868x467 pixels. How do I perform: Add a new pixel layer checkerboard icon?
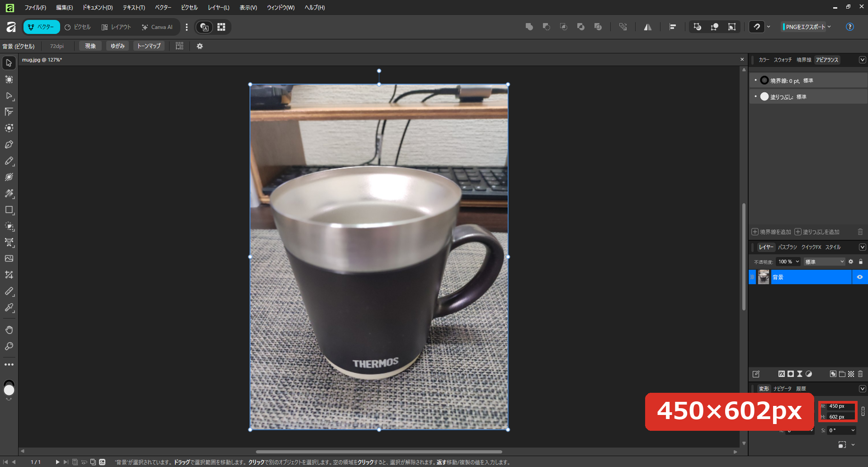point(851,374)
